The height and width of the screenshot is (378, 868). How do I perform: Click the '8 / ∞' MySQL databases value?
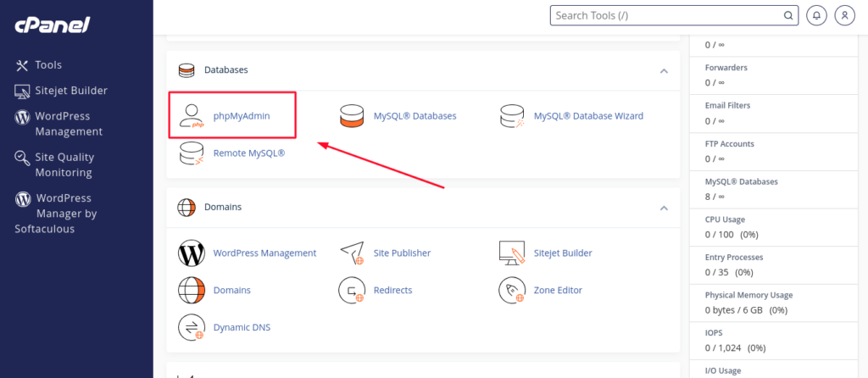point(714,197)
